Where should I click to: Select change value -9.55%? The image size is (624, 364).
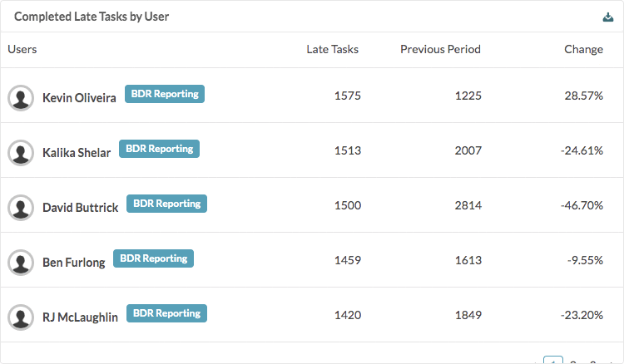[585, 260]
